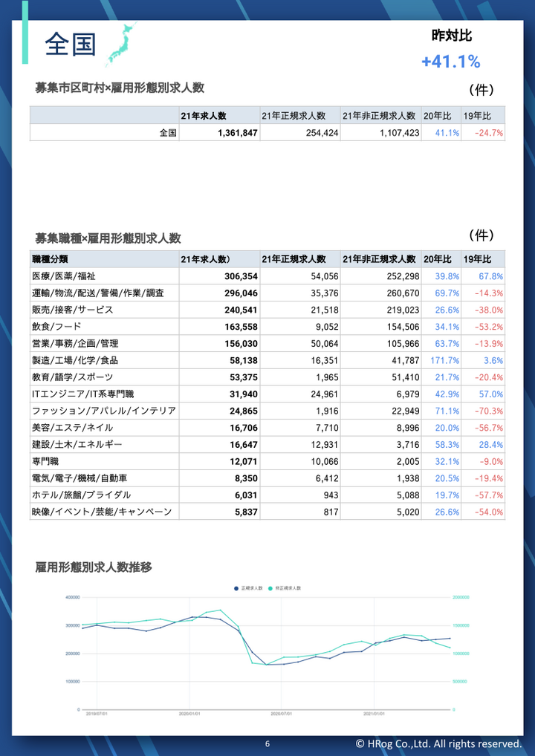Click the 募集市区町村×雇用形態別求人数 section heading
The image size is (535, 756).
(120, 88)
